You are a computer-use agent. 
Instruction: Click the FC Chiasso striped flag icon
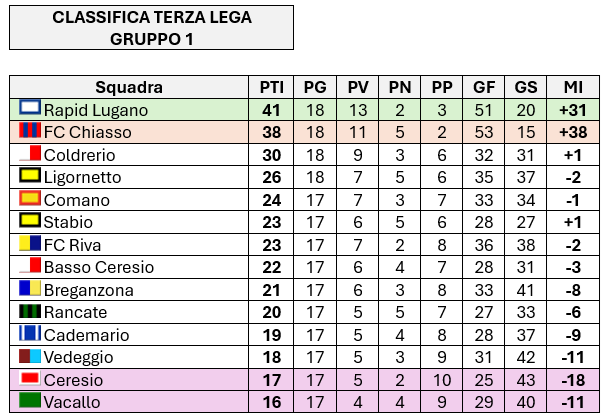30,130
